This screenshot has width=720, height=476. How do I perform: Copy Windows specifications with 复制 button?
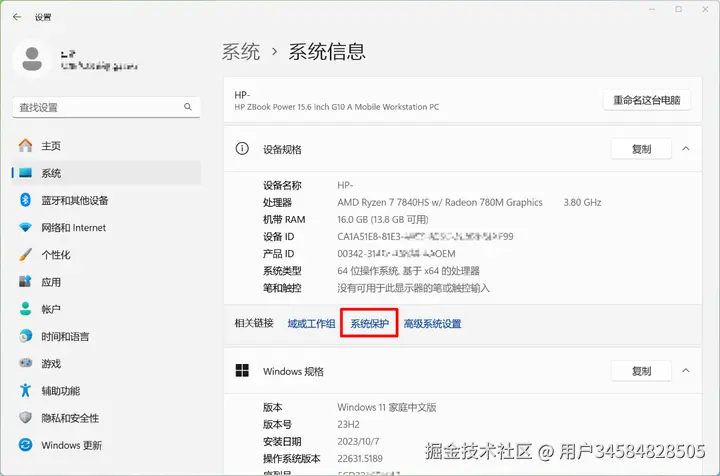(641, 371)
